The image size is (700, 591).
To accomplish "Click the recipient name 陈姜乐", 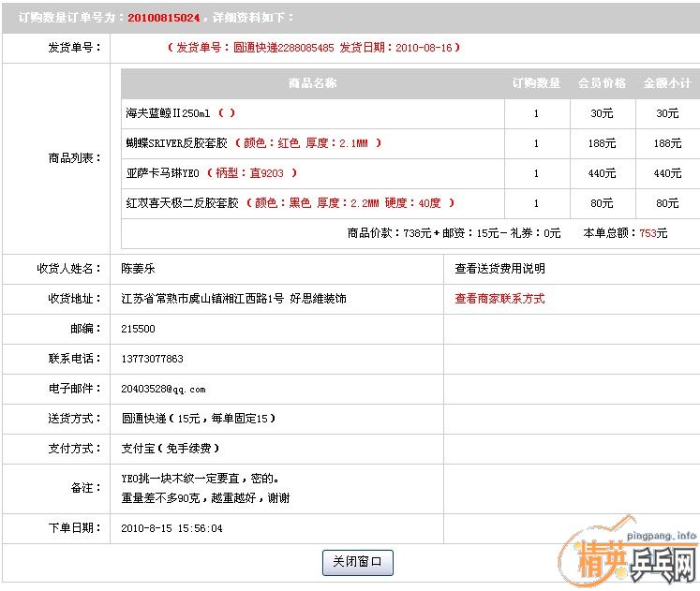I will point(139,269).
